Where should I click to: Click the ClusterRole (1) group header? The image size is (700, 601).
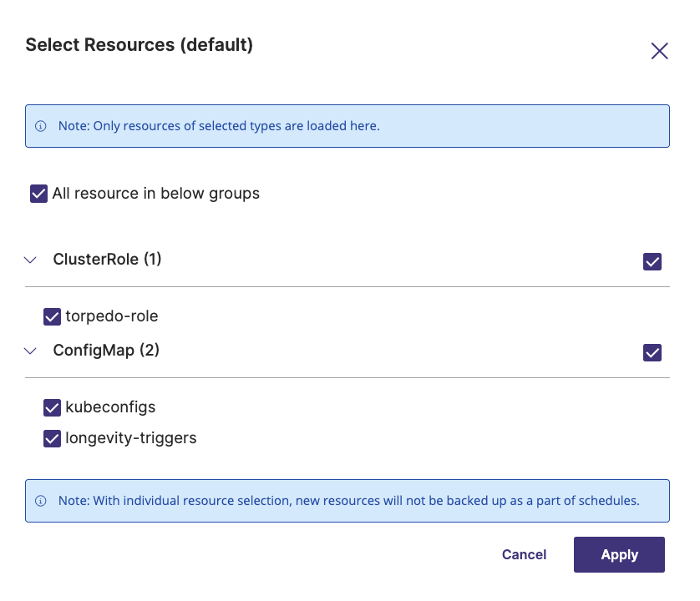coord(107,260)
